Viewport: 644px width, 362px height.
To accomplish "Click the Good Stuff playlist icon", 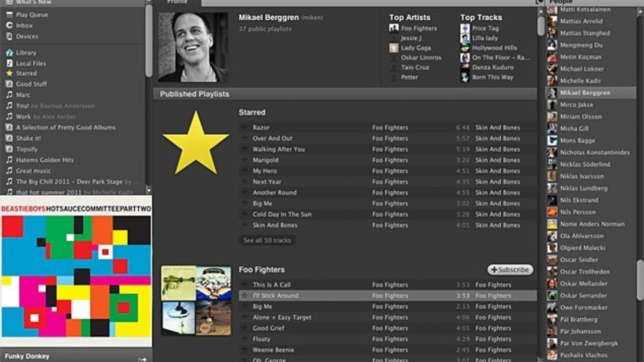I will [9, 84].
